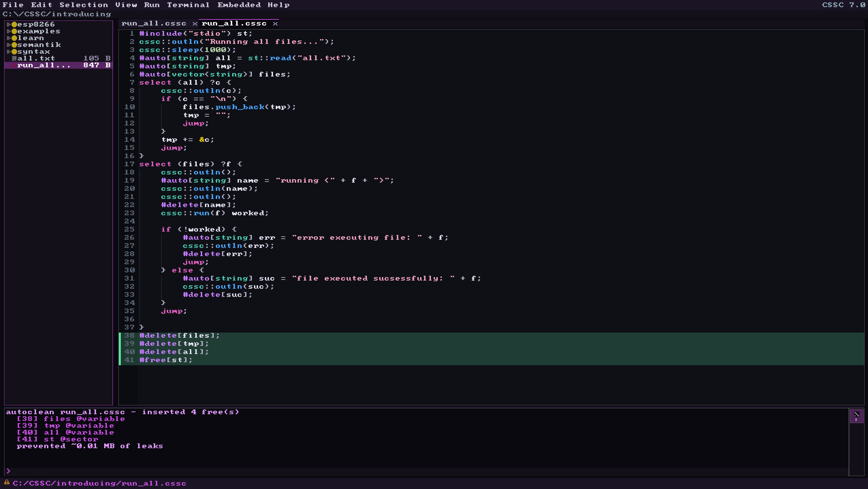This screenshot has height=489, width=868.
Task: Expand the syntax folder arrow
Action: (9, 51)
